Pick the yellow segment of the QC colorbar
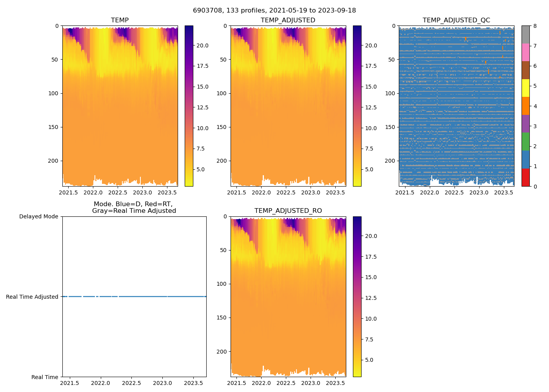 pos(525,88)
